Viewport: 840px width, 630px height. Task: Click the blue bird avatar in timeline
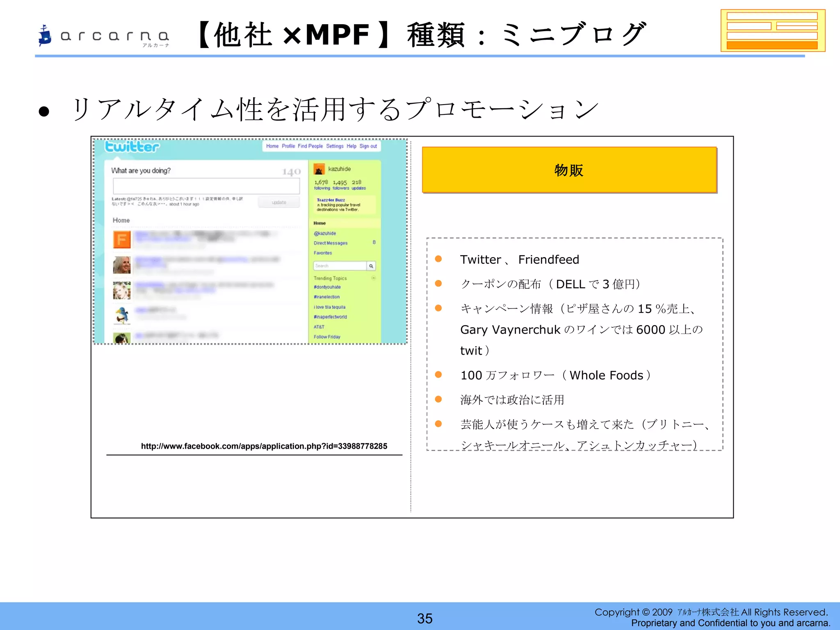click(122, 315)
